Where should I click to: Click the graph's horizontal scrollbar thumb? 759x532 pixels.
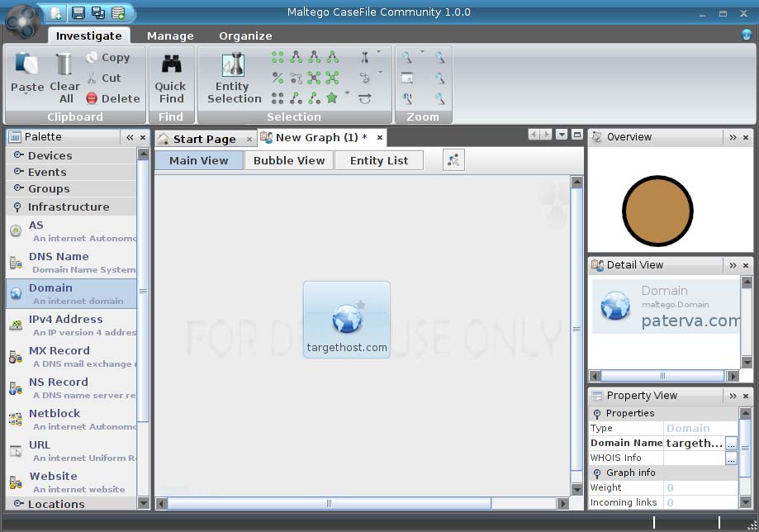[x=329, y=503]
